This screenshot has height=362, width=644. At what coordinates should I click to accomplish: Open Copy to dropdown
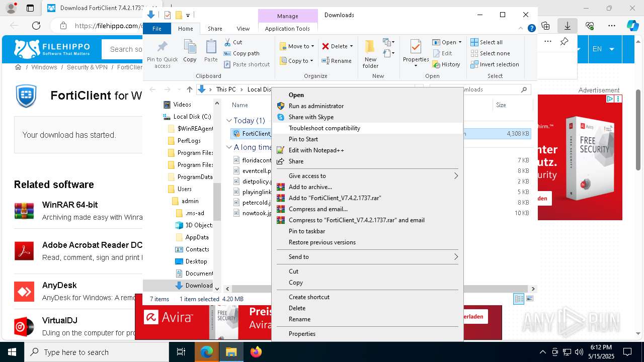pyautogui.click(x=297, y=61)
